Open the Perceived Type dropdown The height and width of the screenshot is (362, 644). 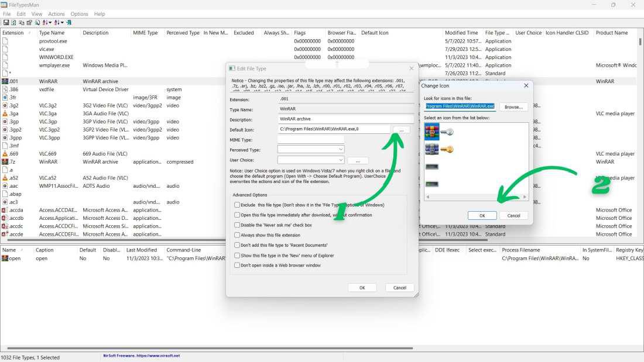pyautogui.click(x=311, y=149)
